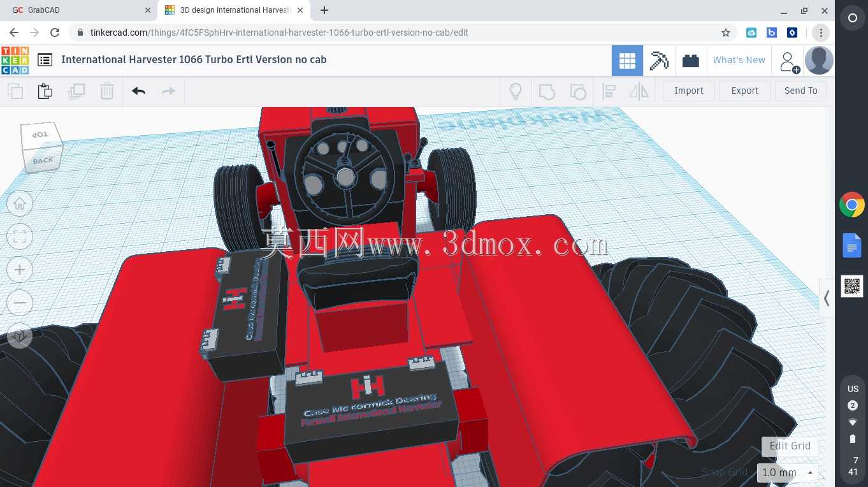This screenshot has width=868, height=487.
Task: Open the user profile avatar
Action: tap(819, 61)
